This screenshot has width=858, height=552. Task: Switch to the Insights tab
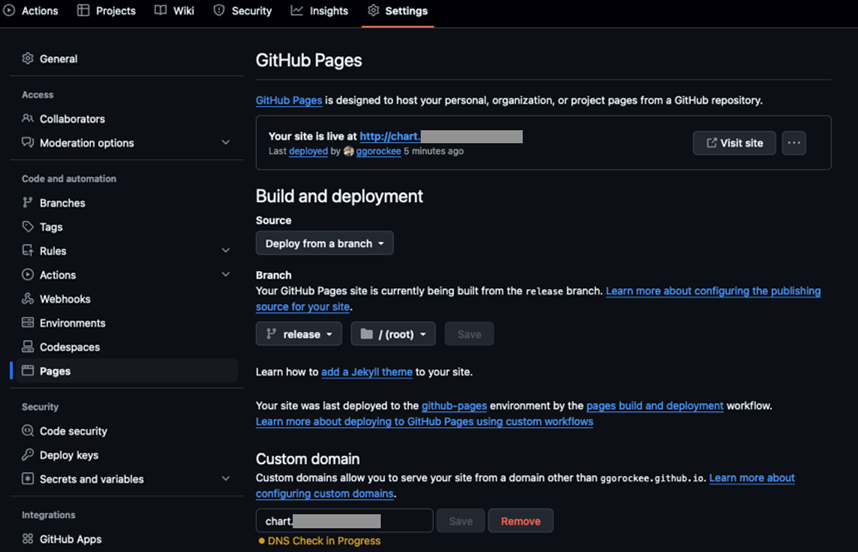(x=320, y=10)
